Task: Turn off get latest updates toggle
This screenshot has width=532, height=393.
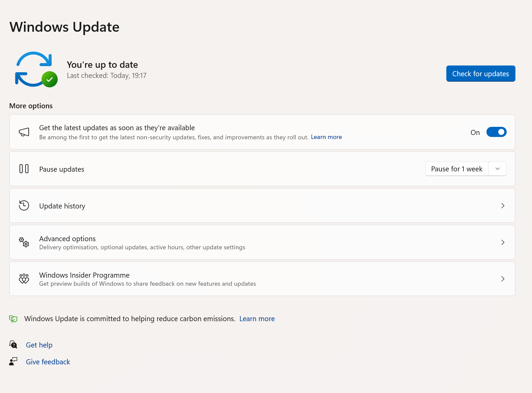Action: coord(496,132)
